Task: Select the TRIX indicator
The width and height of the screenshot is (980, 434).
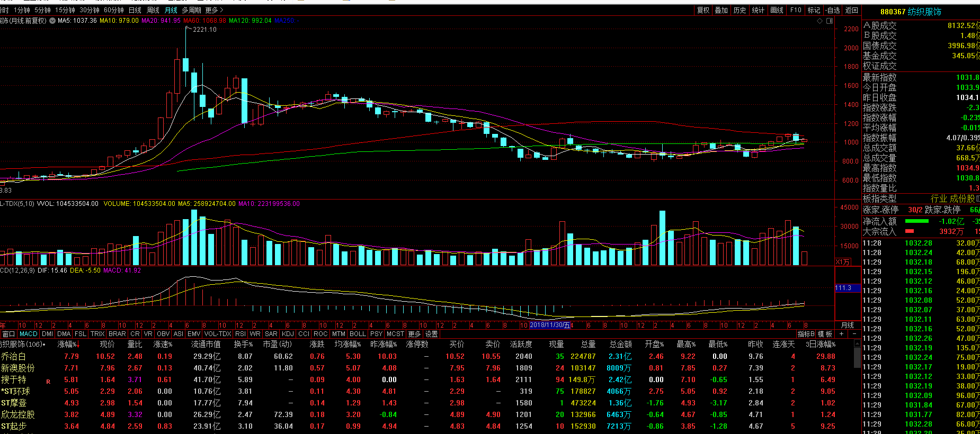Action: click(97, 334)
